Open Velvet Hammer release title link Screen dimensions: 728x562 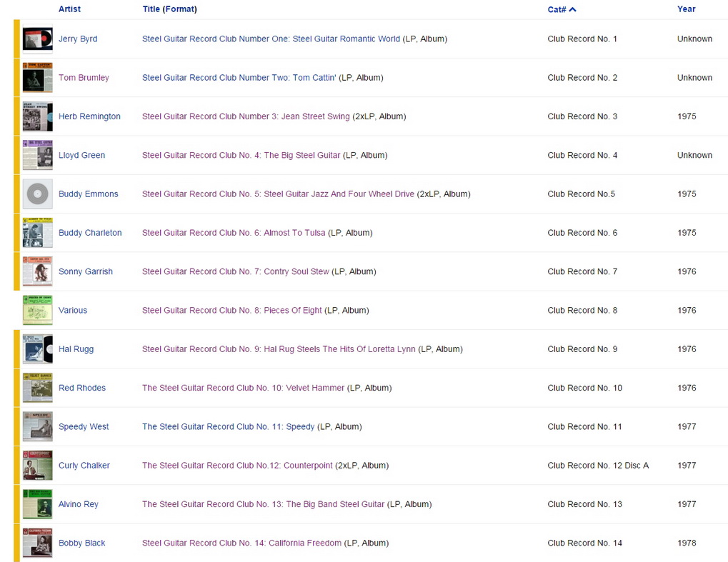244,388
